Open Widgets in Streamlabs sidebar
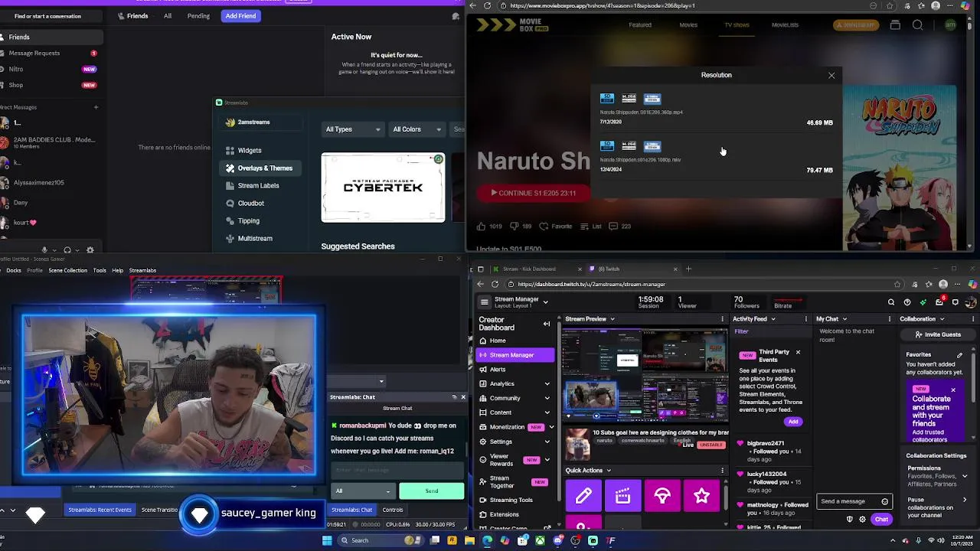 pyautogui.click(x=249, y=151)
